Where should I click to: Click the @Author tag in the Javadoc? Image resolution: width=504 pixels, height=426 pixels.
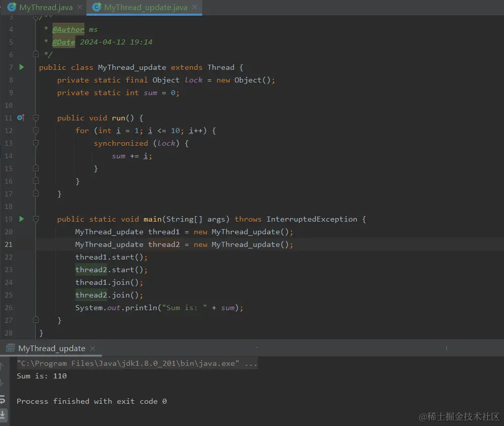click(x=68, y=30)
